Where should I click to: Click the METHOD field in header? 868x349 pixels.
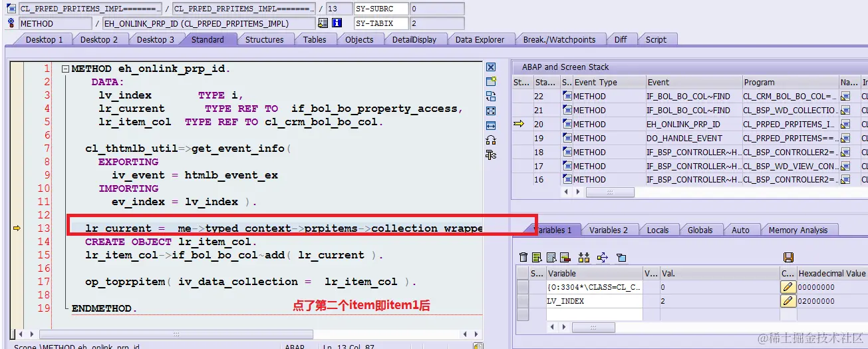55,23
